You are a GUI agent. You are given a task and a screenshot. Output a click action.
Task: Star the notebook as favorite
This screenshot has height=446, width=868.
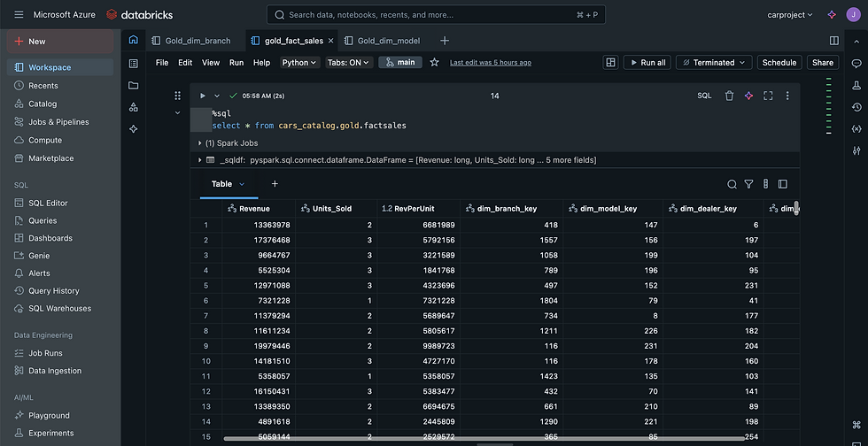[x=434, y=63]
